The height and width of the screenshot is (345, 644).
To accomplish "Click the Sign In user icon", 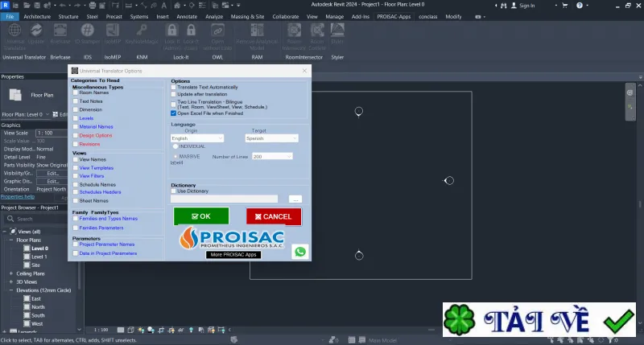I will [x=514, y=6].
